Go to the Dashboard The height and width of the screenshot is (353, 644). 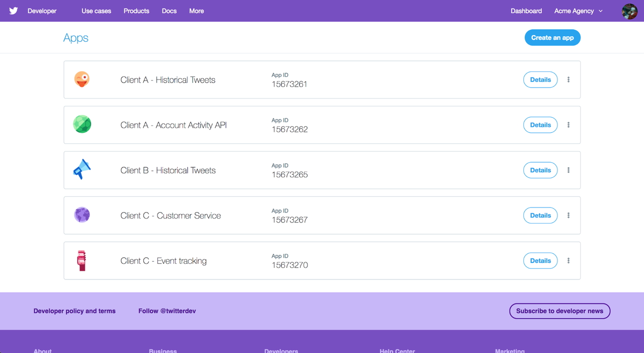click(x=526, y=11)
